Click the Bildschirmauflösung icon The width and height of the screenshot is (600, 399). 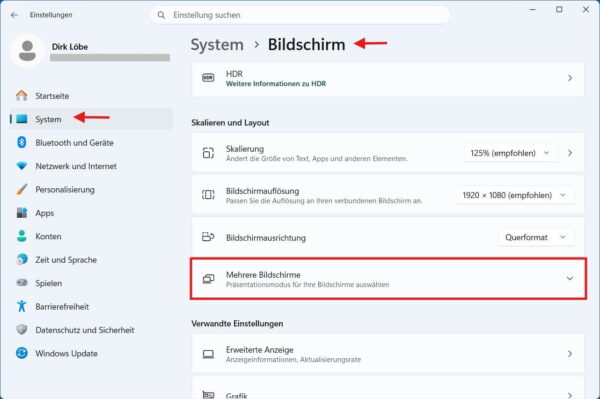[x=208, y=195]
